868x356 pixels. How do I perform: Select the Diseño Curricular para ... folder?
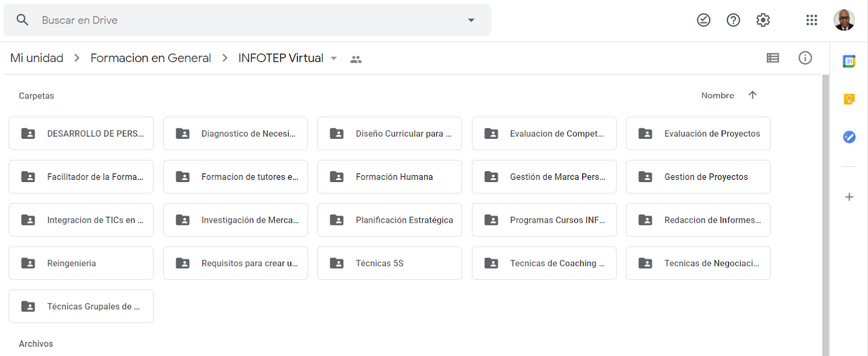tap(390, 133)
